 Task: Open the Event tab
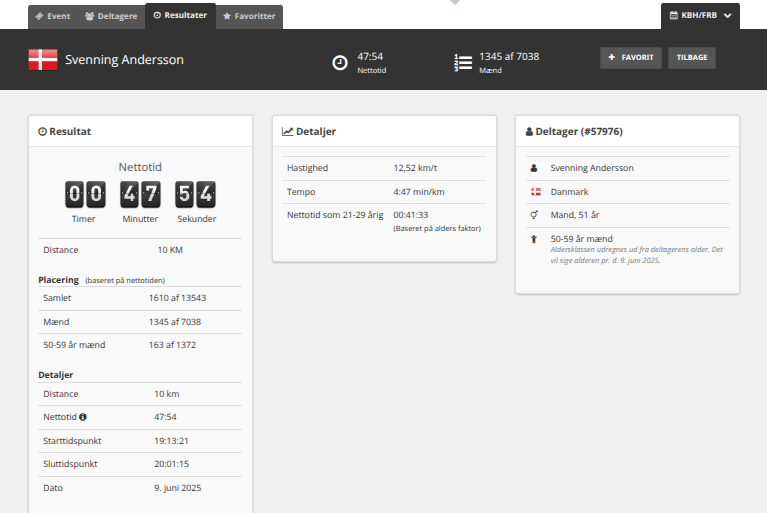[53, 16]
